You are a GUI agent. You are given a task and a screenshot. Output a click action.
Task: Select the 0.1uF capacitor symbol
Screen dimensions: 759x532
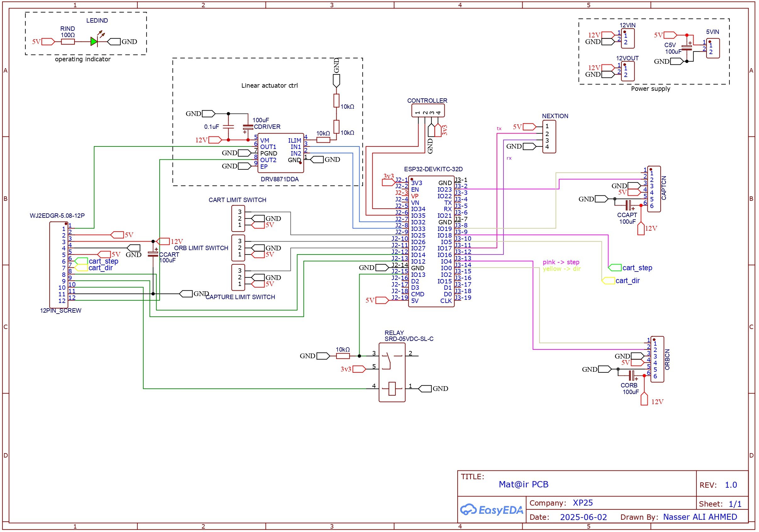point(228,127)
